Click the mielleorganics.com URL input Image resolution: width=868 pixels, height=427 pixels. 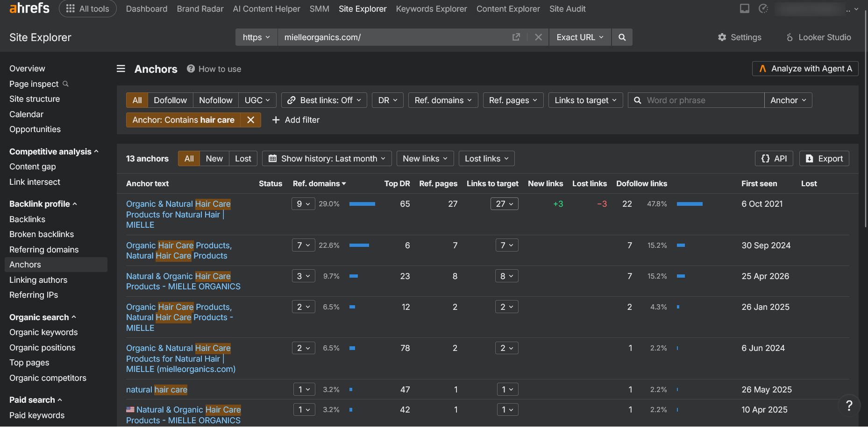(395, 37)
